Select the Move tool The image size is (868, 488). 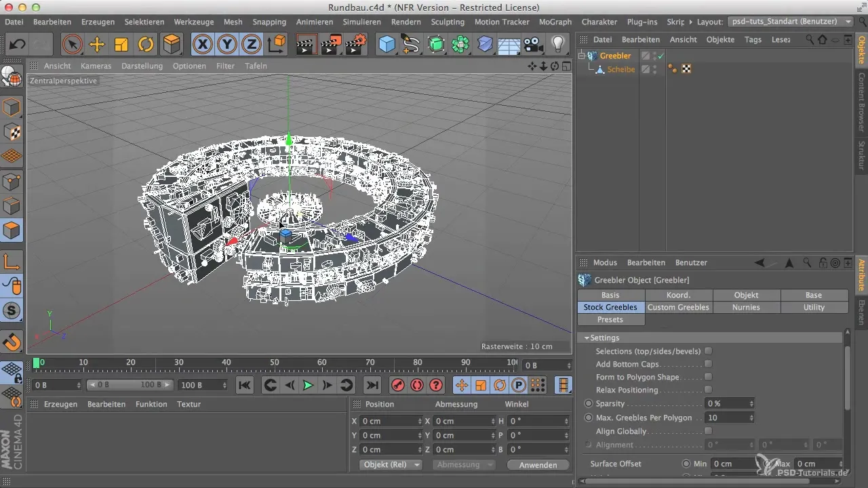[x=97, y=45]
